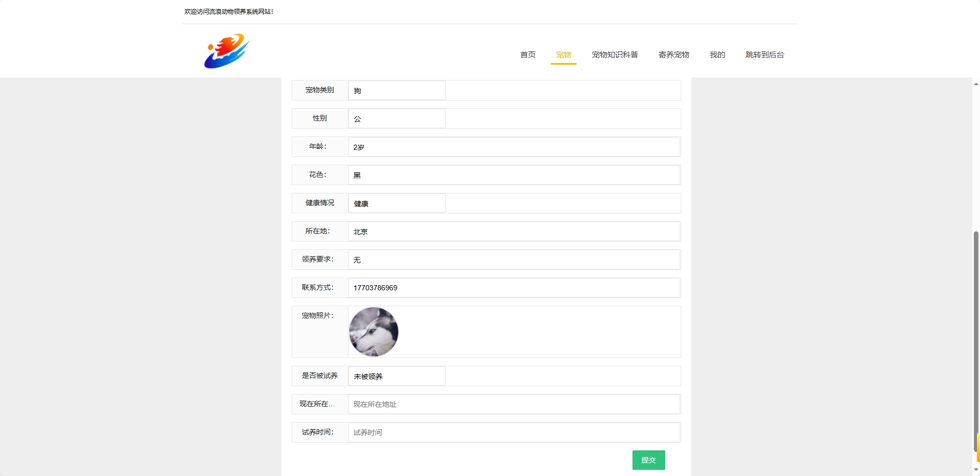
Task: Open the 我的 menu item
Action: pos(717,55)
